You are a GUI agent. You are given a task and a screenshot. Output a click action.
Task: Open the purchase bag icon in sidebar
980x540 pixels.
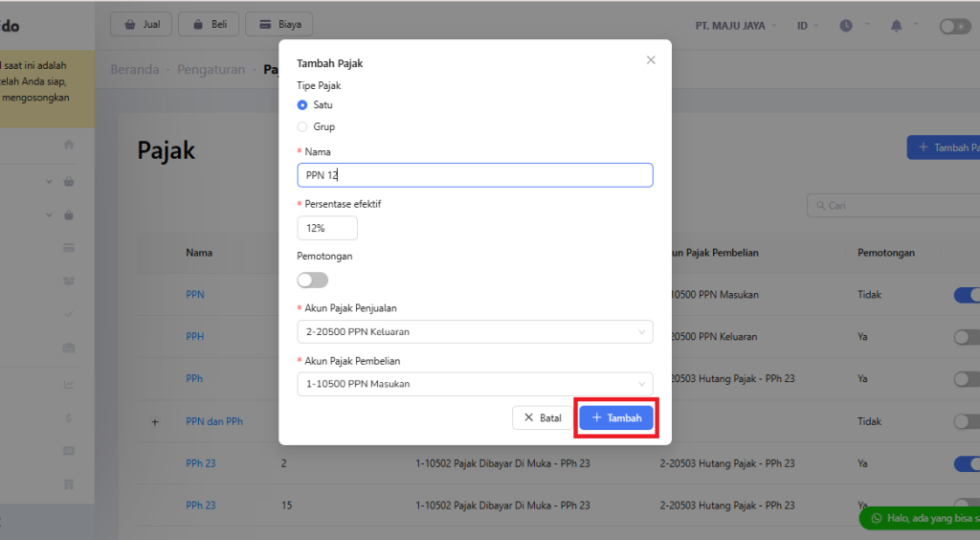[69, 214]
